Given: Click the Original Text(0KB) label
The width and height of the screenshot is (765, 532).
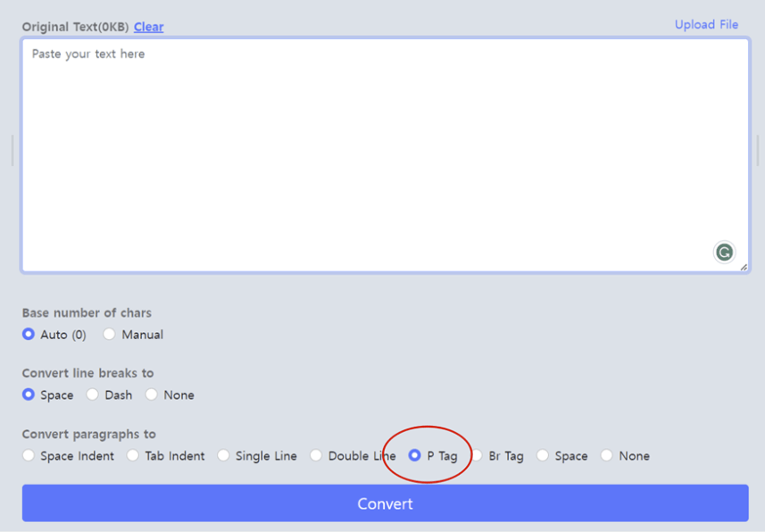Looking at the screenshot, I should click(75, 27).
